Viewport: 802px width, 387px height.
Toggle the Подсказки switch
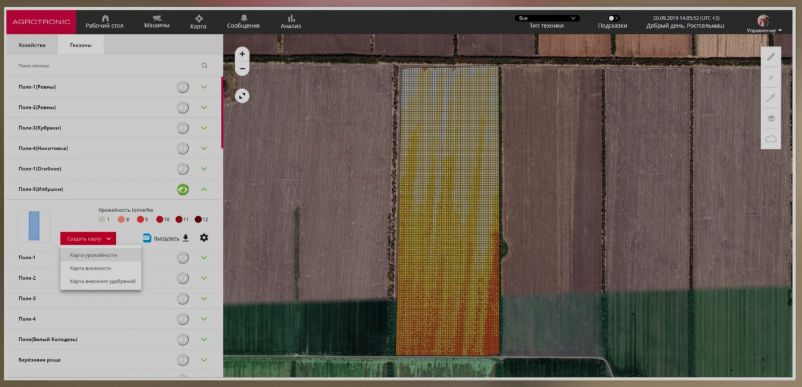[613, 18]
